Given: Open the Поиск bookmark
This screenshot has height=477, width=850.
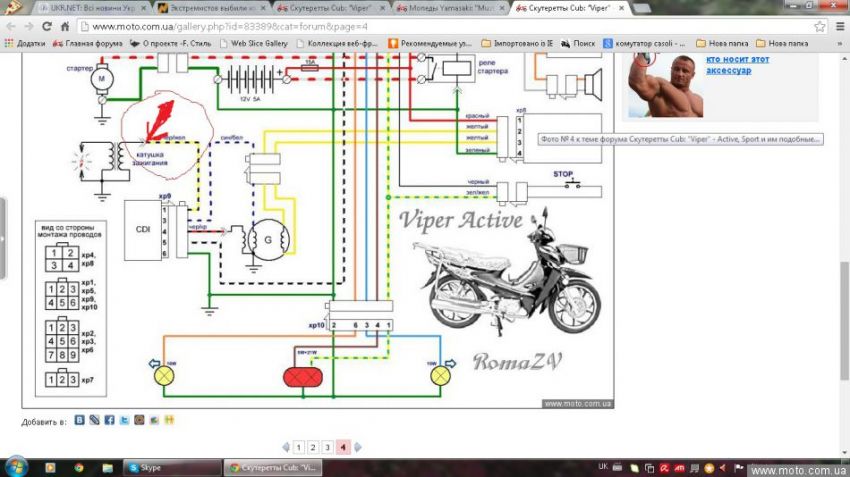Looking at the screenshot, I should click(x=578, y=43).
